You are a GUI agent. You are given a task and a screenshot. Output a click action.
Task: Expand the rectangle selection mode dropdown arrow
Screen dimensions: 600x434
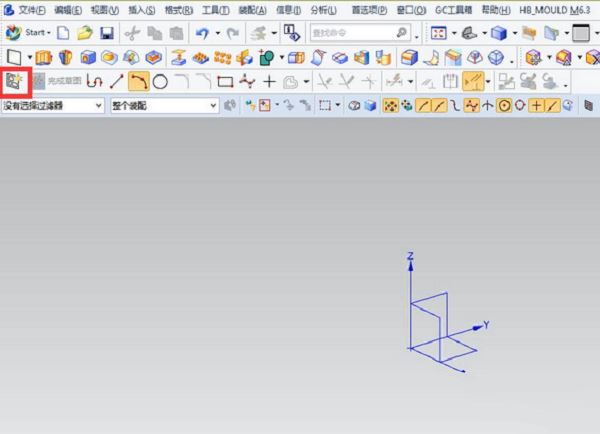338,105
